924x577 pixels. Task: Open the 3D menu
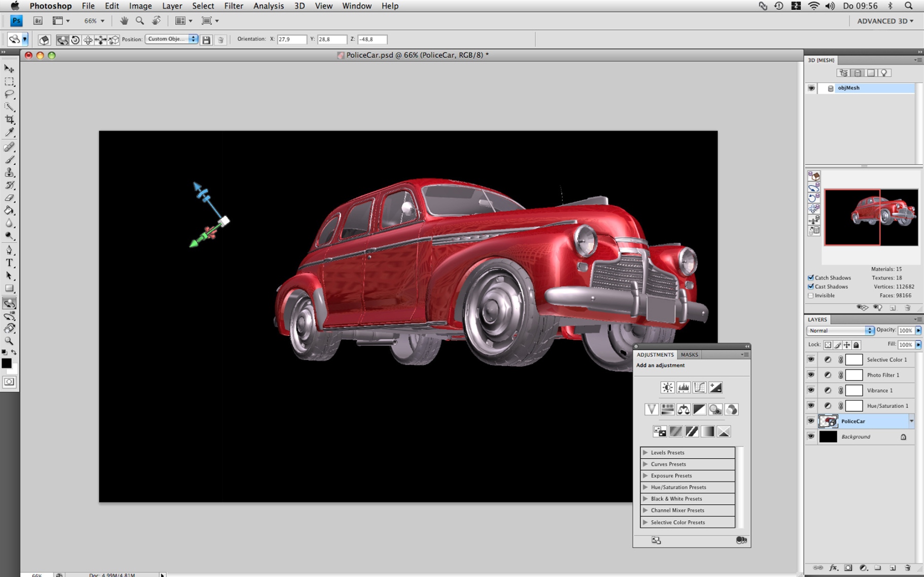[x=299, y=6]
